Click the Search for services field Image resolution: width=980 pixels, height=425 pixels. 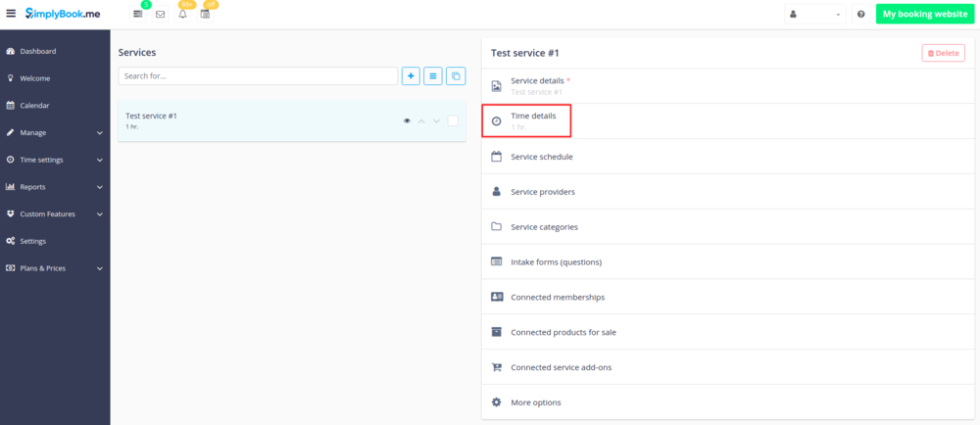click(x=257, y=75)
